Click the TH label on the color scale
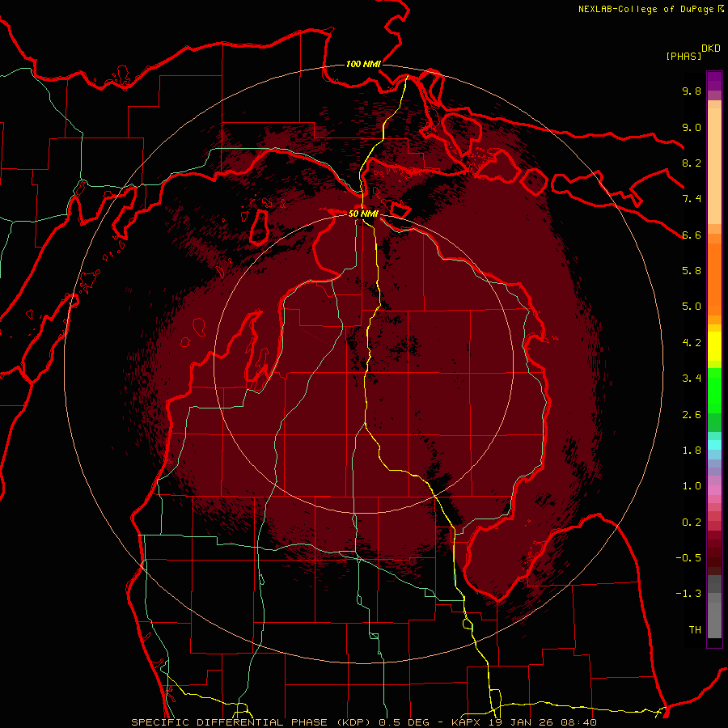The height and width of the screenshot is (728, 728). 695,629
